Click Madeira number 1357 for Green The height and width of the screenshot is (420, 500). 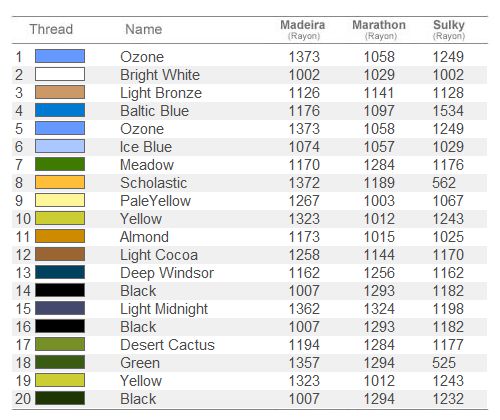click(304, 363)
